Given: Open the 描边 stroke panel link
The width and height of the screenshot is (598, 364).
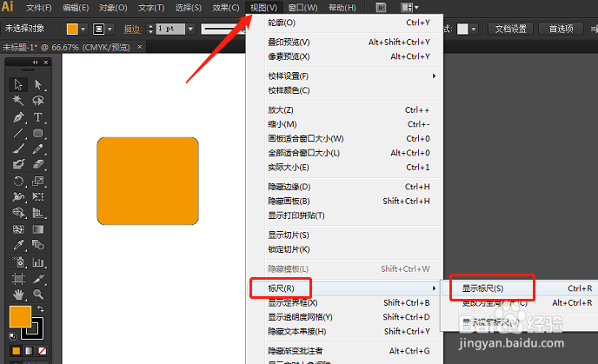Looking at the screenshot, I should pos(132,29).
